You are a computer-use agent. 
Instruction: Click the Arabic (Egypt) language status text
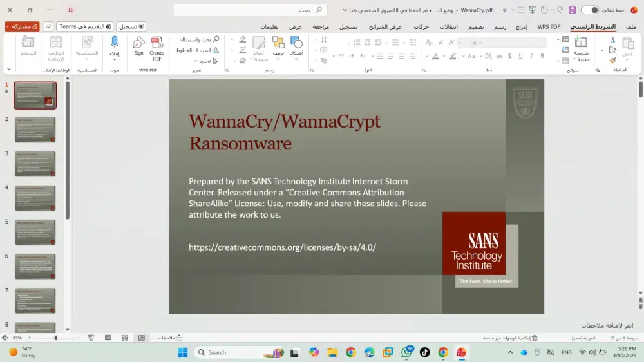coord(583,338)
